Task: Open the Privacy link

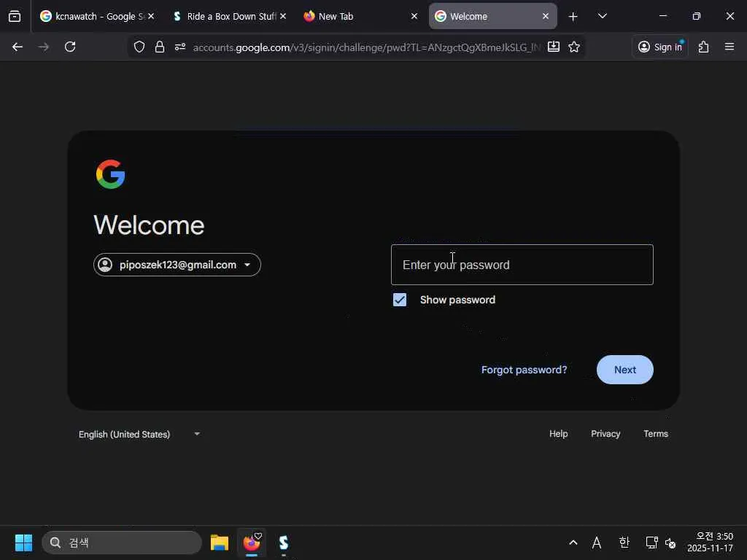Action: [605, 434]
